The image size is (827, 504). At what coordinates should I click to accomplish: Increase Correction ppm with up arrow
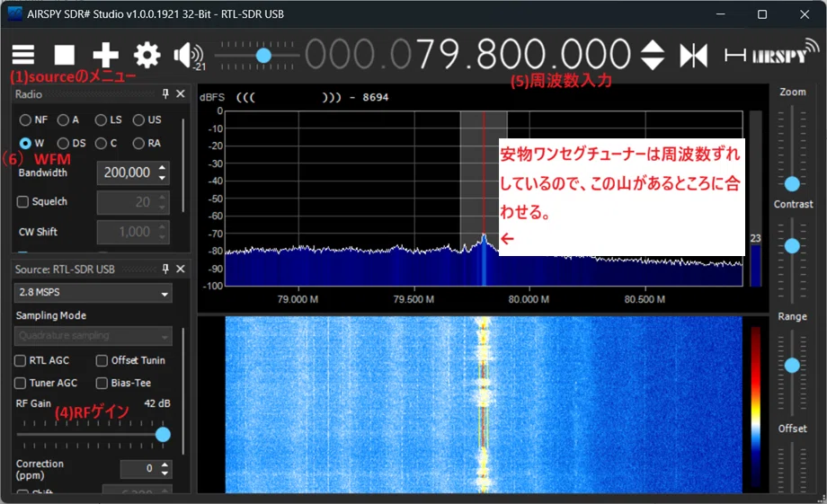click(165, 465)
